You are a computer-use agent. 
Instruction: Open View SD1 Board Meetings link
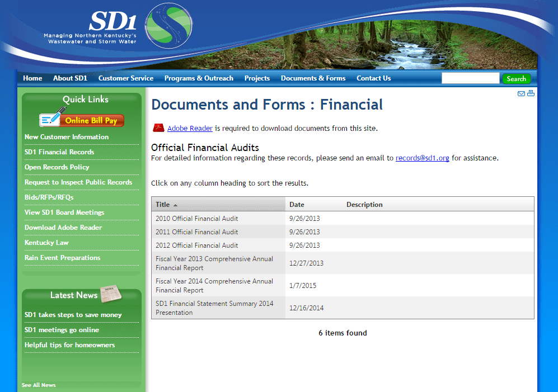coord(64,212)
